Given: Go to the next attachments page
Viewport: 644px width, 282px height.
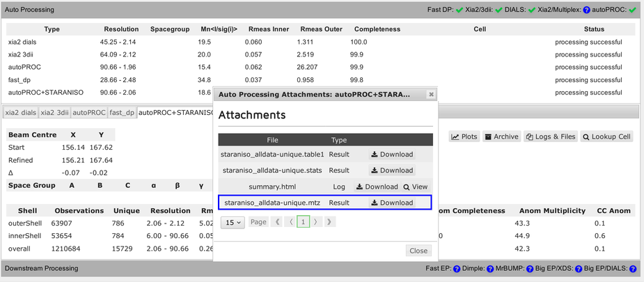Looking at the screenshot, I should [315, 222].
